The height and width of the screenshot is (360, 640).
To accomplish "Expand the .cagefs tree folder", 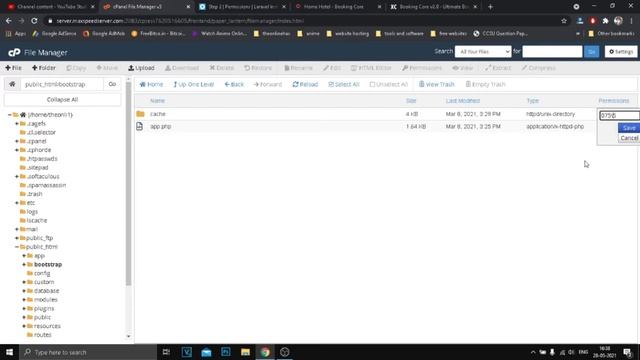I will tap(17, 124).
